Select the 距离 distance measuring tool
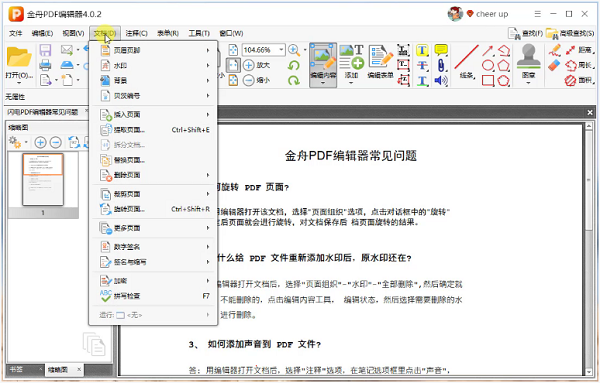Viewport: 600px width, 383px height. coord(579,50)
